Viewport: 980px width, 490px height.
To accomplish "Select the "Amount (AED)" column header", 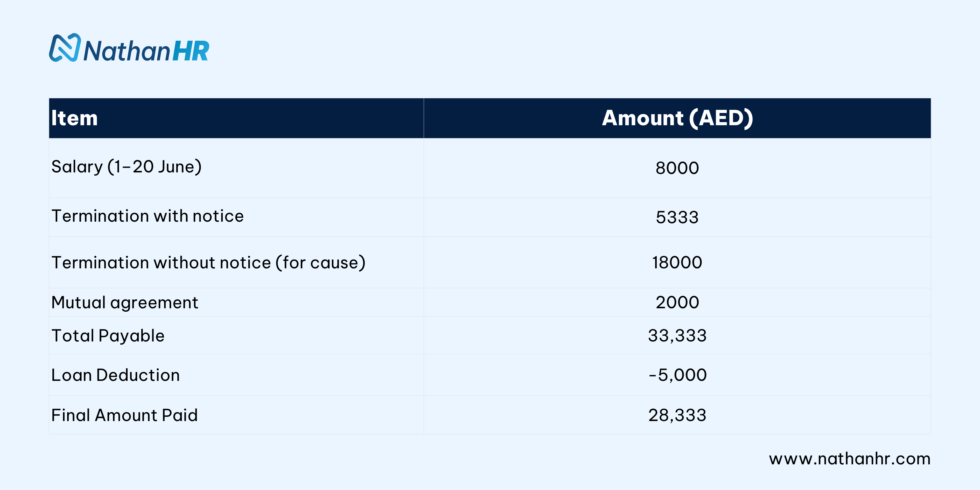I will 677,118.
